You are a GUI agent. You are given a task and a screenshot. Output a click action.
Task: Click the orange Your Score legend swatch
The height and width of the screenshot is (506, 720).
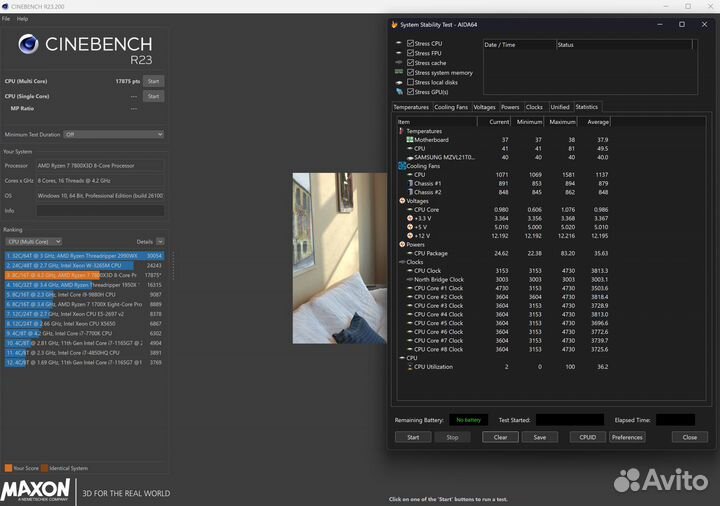(8, 468)
